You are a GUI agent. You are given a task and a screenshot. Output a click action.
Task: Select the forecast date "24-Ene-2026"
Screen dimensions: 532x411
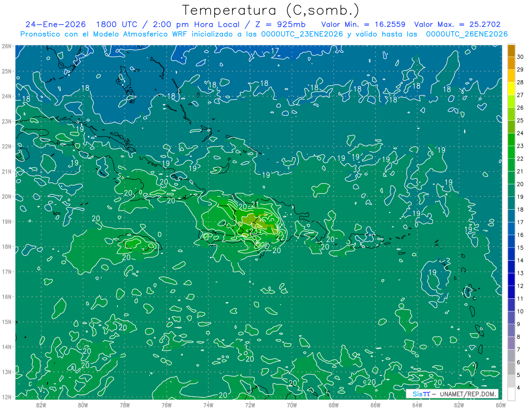pos(55,24)
